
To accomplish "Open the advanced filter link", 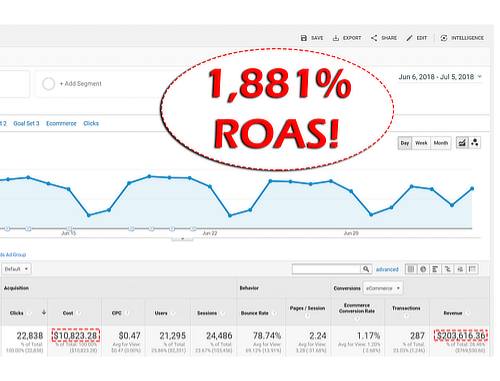I will tap(387, 269).
